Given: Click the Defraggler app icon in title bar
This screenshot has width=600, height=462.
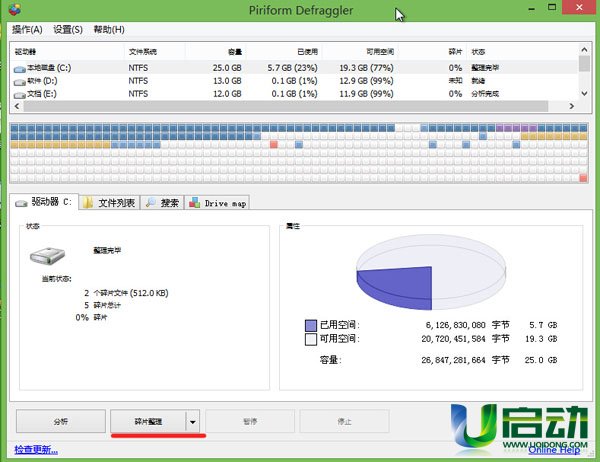Looking at the screenshot, I should pyautogui.click(x=14, y=9).
